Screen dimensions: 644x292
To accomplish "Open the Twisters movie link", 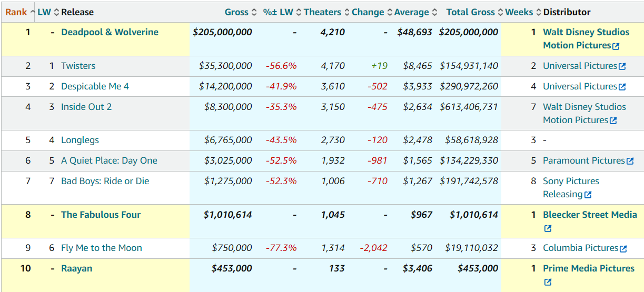I will pos(78,66).
